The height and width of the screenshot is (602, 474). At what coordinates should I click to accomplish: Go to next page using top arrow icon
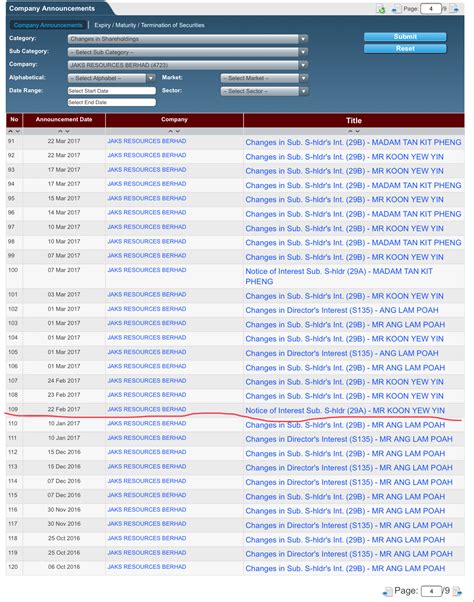pos(454,8)
